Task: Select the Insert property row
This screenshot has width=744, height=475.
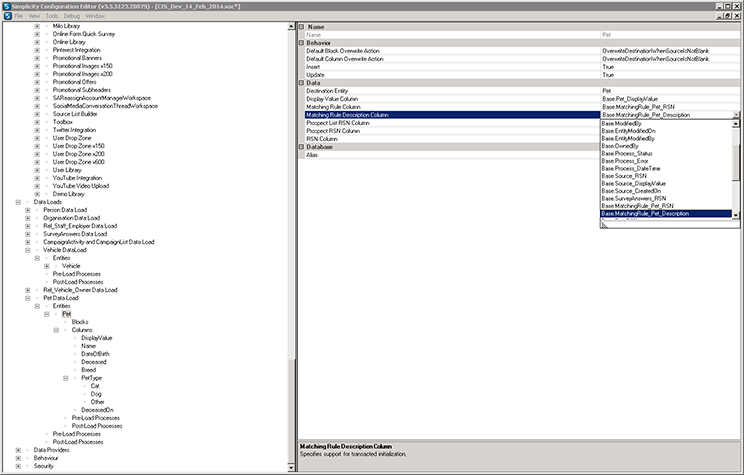Action: point(522,67)
